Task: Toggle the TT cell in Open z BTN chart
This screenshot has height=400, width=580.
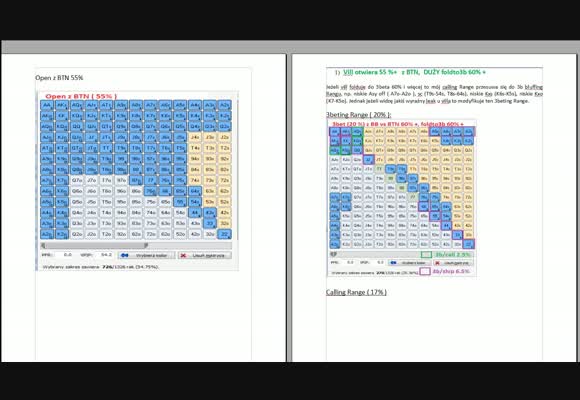Action: pyautogui.click(x=106, y=148)
